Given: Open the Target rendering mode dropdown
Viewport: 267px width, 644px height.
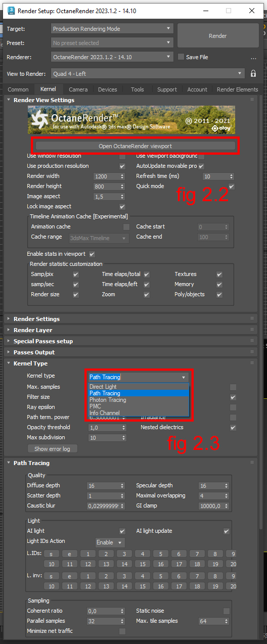Looking at the screenshot, I should point(112,29).
